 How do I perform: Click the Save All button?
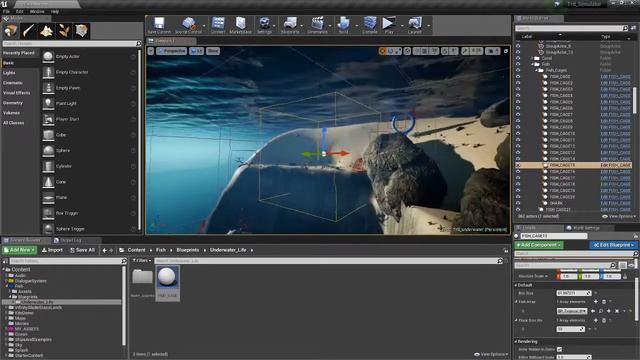point(82,250)
